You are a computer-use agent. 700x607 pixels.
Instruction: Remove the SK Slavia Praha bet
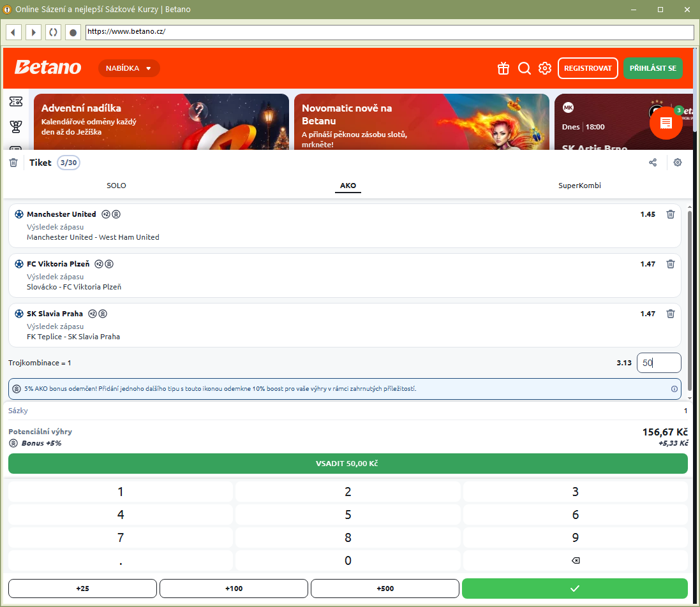click(670, 314)
